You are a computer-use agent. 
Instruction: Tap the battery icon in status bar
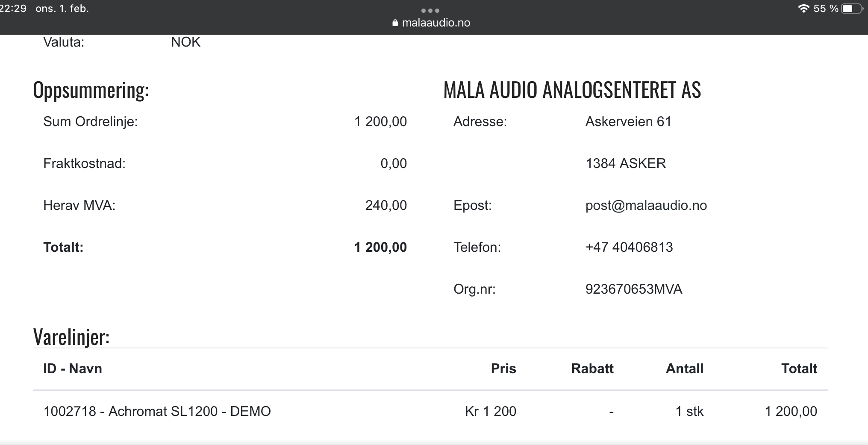point(852,9)
